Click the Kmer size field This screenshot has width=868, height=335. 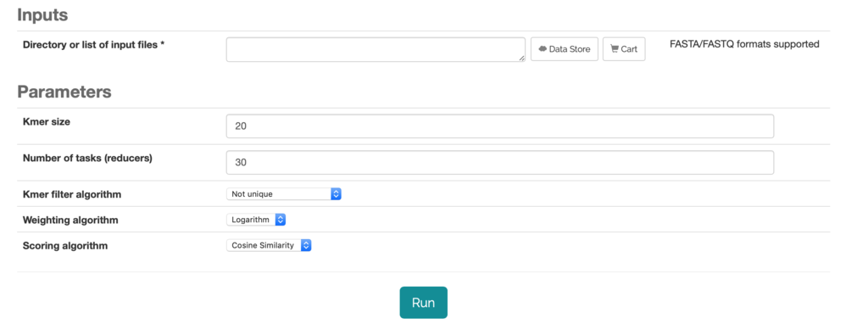(500, 126)
